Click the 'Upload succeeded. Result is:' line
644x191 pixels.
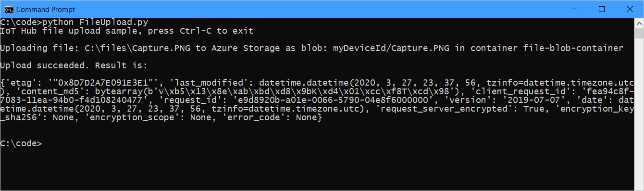pos(74,65)
